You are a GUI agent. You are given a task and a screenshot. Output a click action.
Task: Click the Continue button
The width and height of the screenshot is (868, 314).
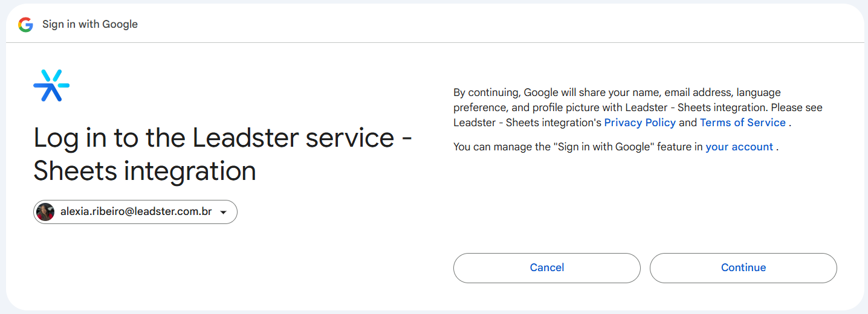pyautogui.click(x=743, y=268)
